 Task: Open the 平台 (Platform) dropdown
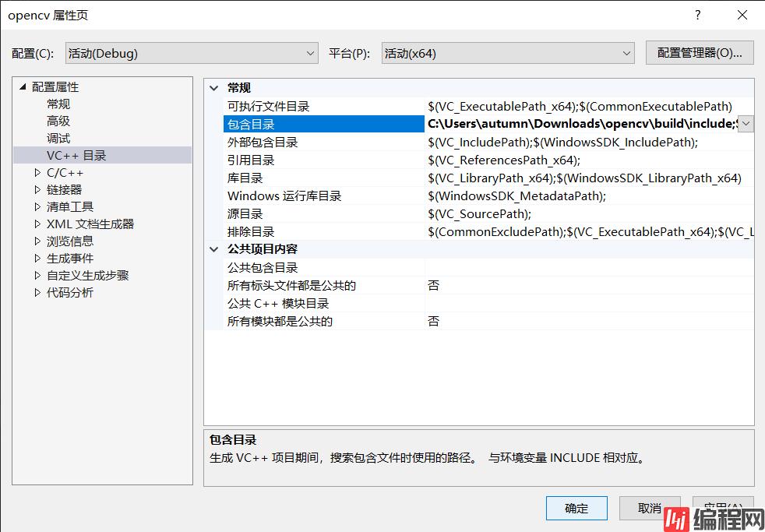pyautogui.click(x=508, y=53)
